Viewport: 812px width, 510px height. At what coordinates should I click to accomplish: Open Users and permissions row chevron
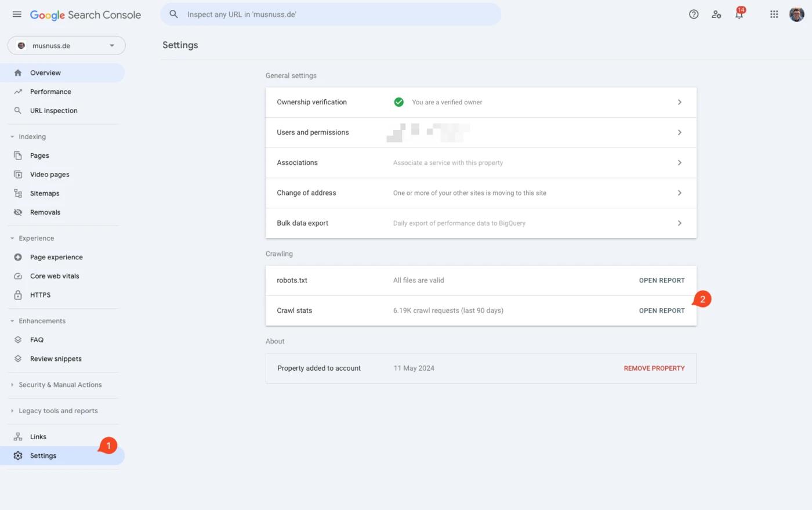coord(680,132)
